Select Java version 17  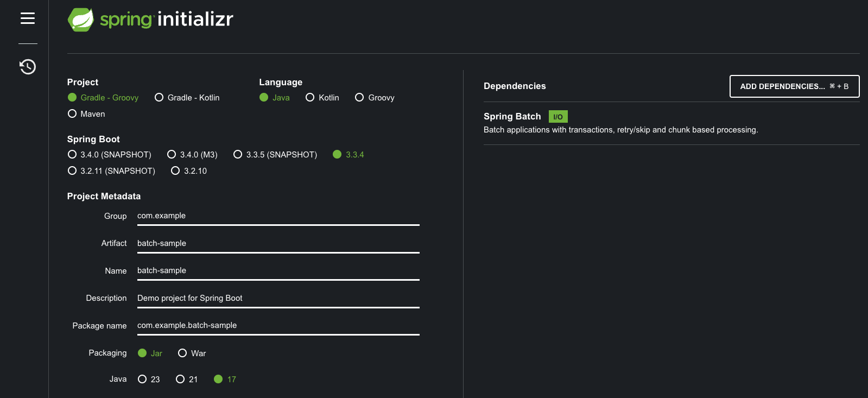point(225,380)
